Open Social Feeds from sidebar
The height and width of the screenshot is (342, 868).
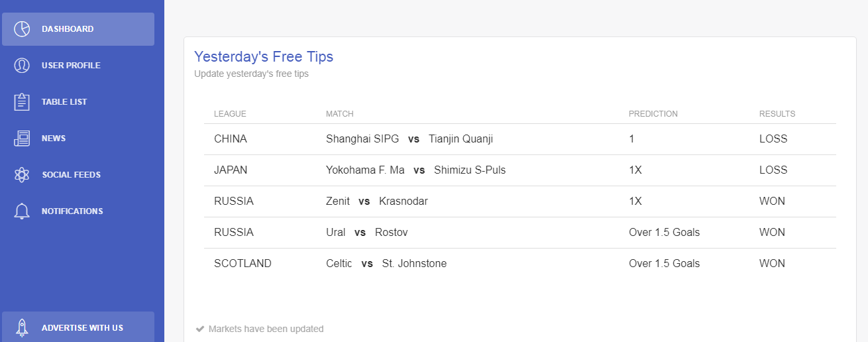[x=71, y=175]
